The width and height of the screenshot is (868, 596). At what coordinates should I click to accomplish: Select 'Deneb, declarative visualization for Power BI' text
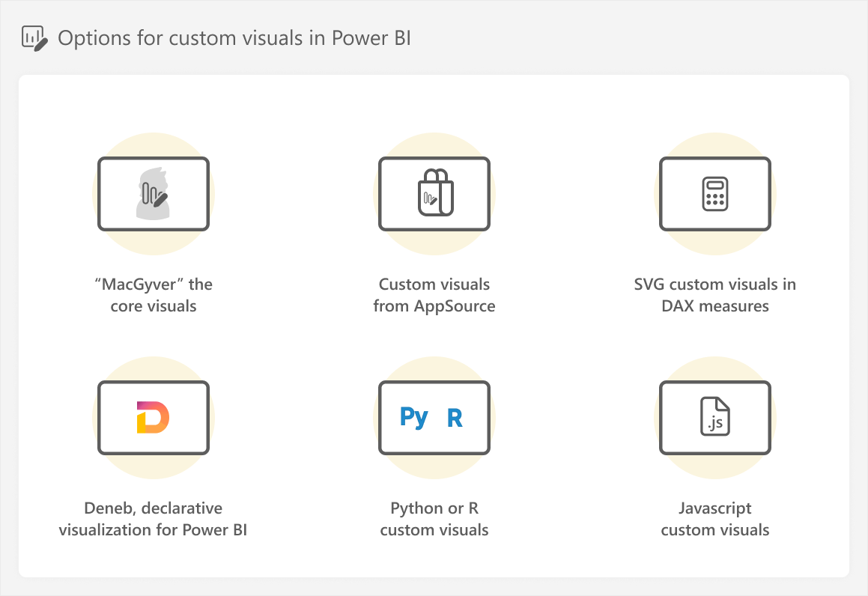click(154, 519)
